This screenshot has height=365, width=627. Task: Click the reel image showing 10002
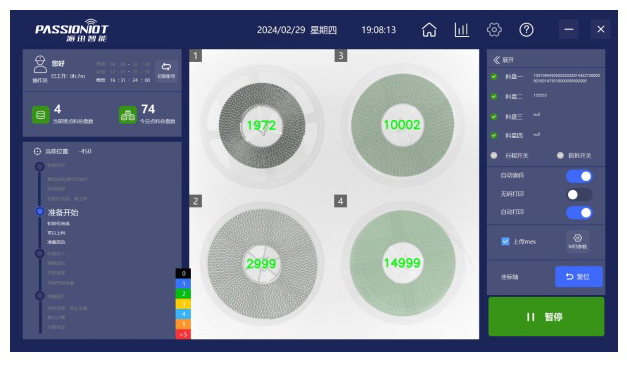(403, 125)
